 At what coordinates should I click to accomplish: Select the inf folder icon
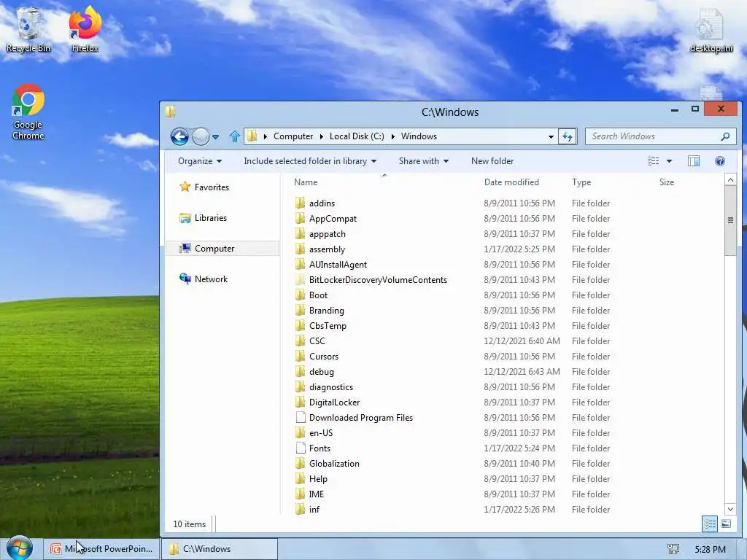point(300,510)
